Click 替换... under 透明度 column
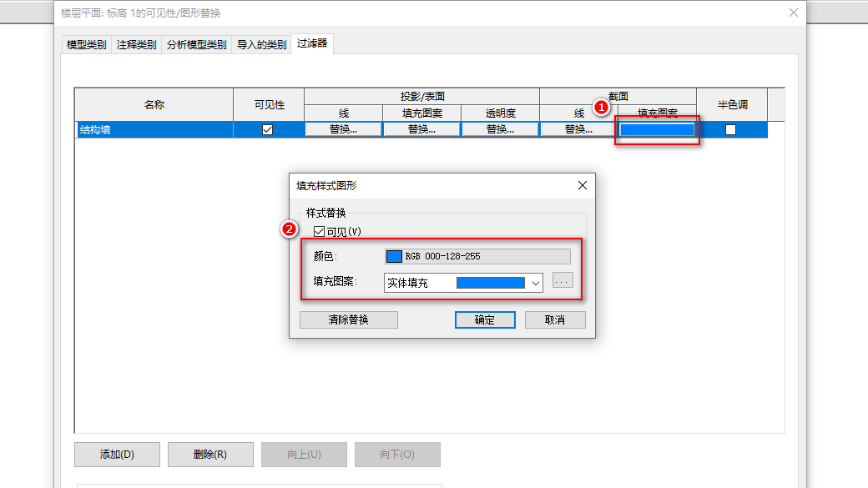 pyautogui.click(x=499, y=128)
